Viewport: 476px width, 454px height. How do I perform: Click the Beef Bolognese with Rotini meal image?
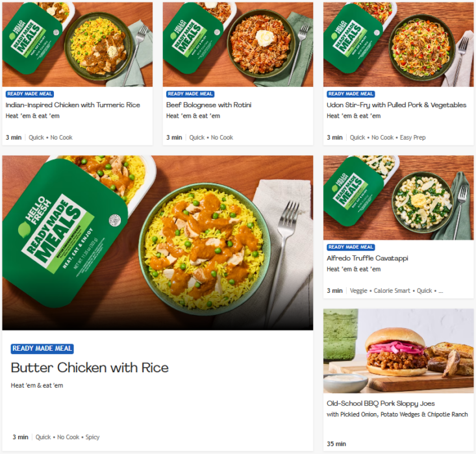(238, 44)
